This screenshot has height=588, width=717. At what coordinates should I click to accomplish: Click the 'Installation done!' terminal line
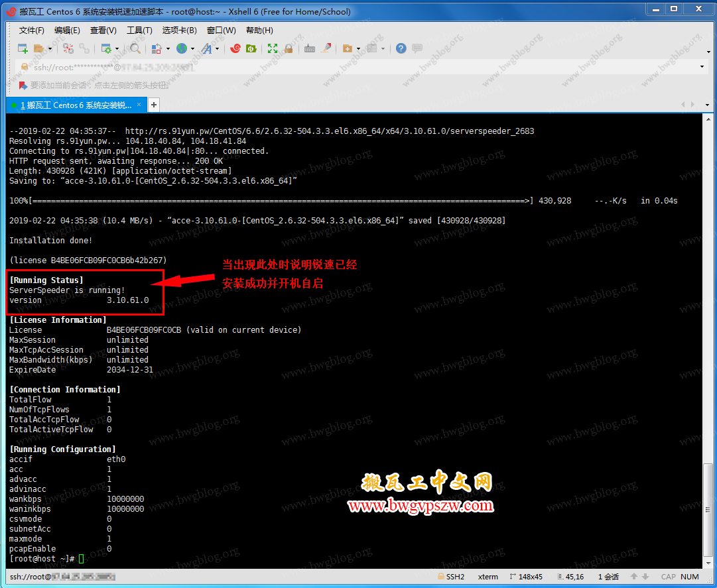pos(51,241)
